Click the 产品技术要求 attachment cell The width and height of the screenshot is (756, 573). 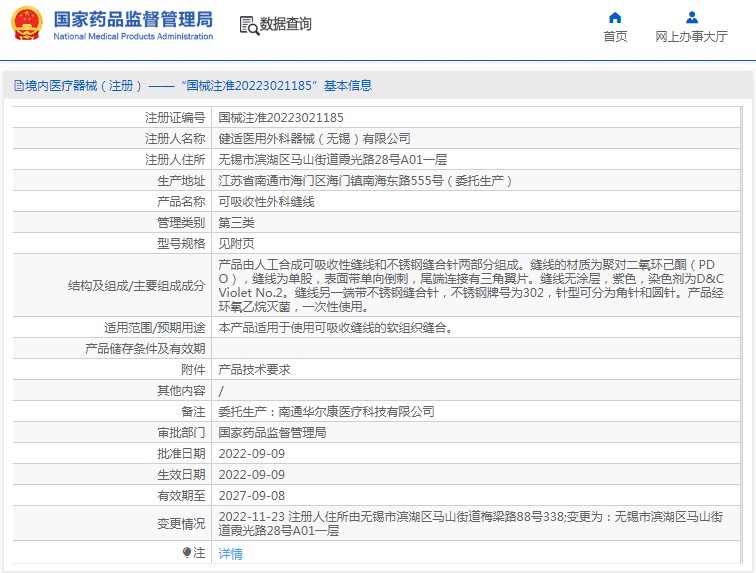click(254, 369)
